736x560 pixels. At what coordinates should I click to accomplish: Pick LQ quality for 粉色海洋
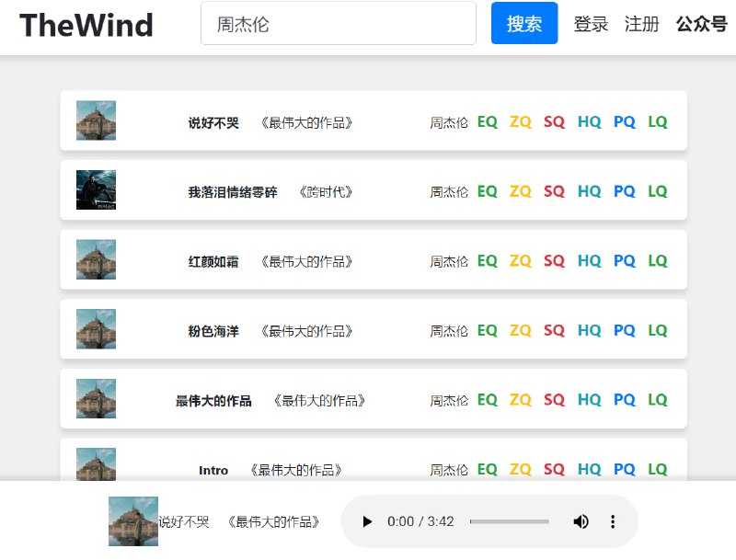pyautogui.click(x=658, y=329)
